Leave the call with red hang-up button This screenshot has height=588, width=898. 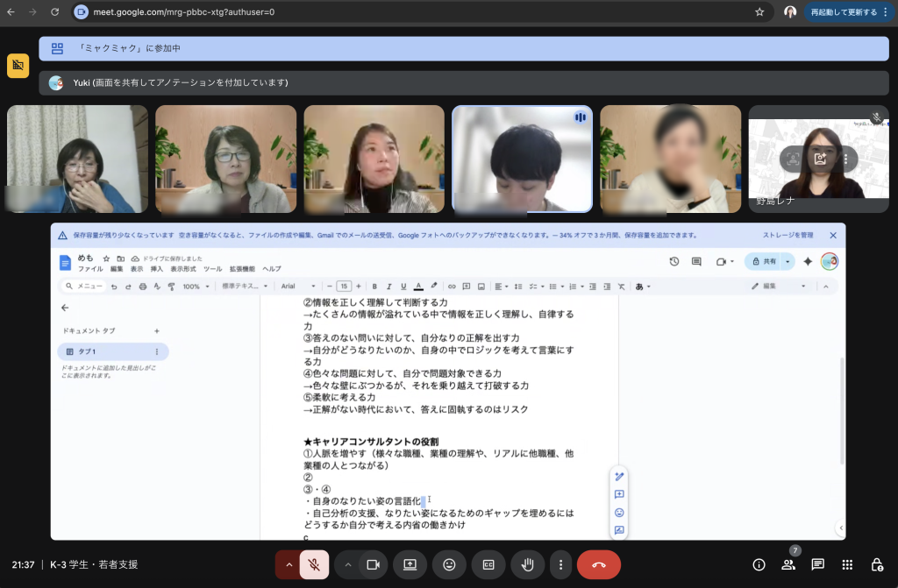click(x=599, y=565)
